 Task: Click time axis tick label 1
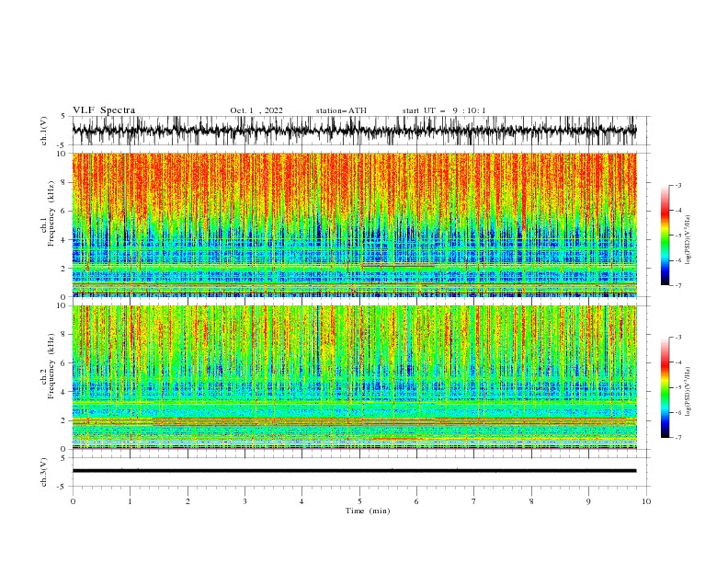131,501
